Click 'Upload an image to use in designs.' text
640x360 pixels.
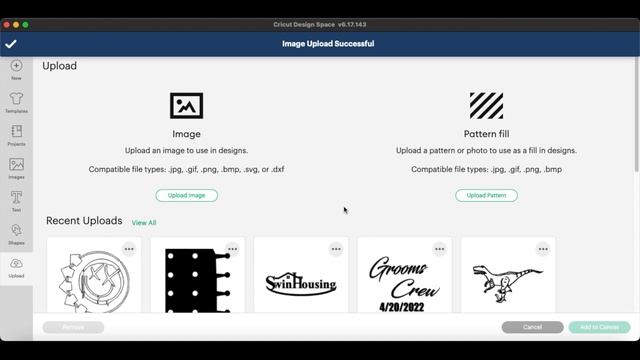pos(187,151)
